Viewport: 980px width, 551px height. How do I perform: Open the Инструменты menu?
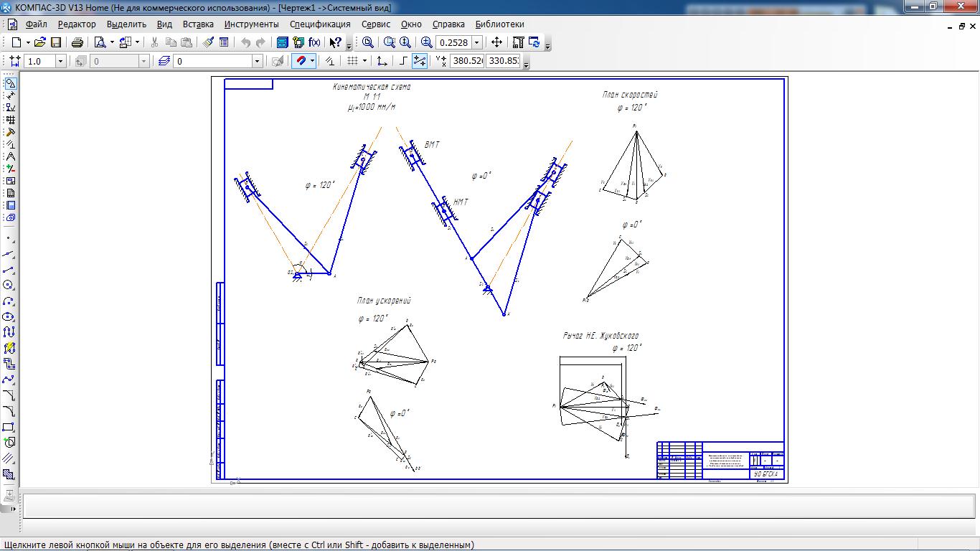coord(251,24)
